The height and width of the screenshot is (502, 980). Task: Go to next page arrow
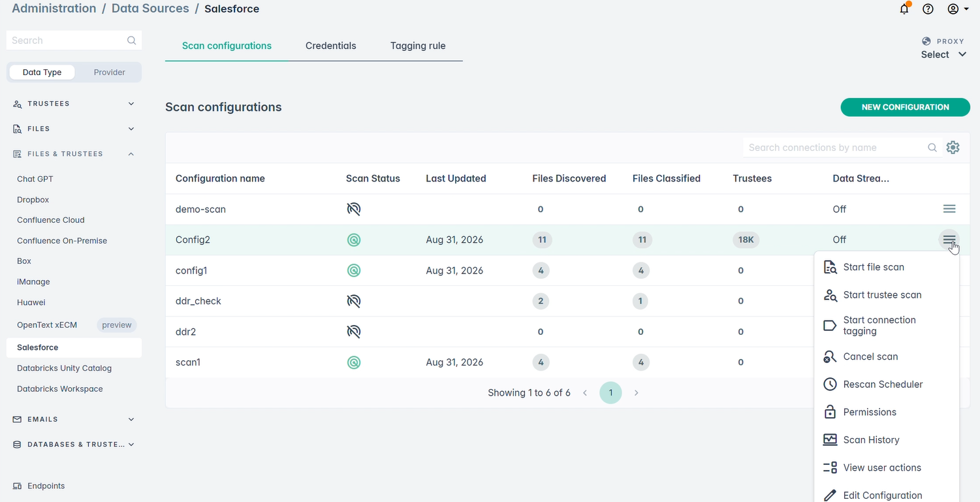click(636, 393)
